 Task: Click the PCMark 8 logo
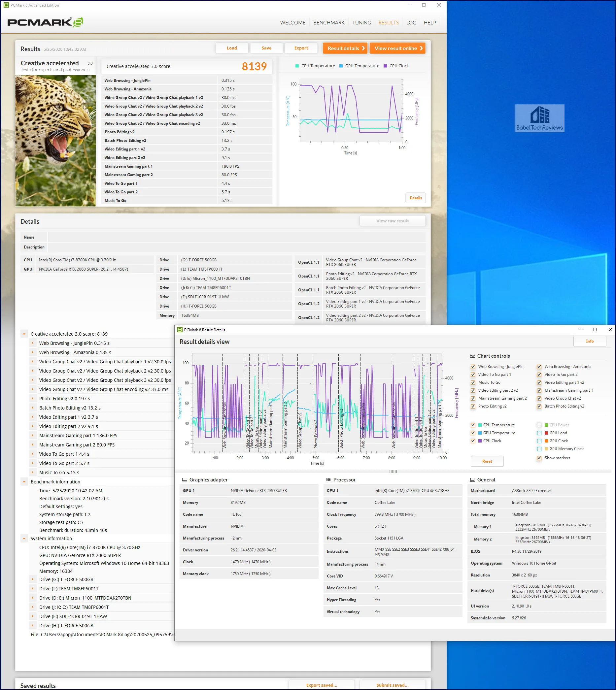pos(45,22)
